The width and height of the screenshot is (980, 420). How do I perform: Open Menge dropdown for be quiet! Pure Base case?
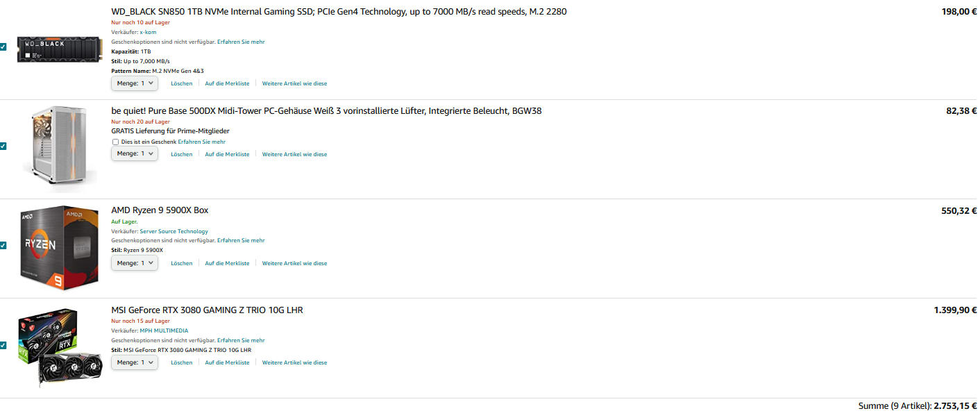(135, 153)
